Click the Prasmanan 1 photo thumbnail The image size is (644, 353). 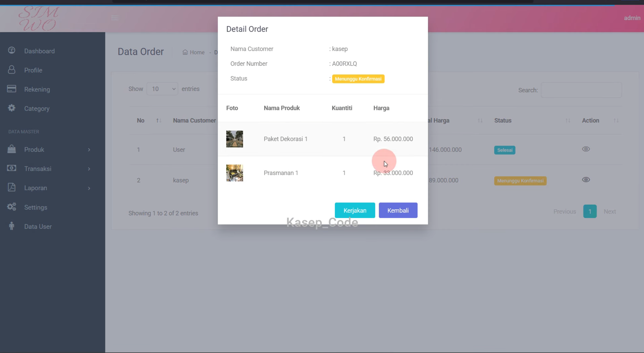pos(234,173)
